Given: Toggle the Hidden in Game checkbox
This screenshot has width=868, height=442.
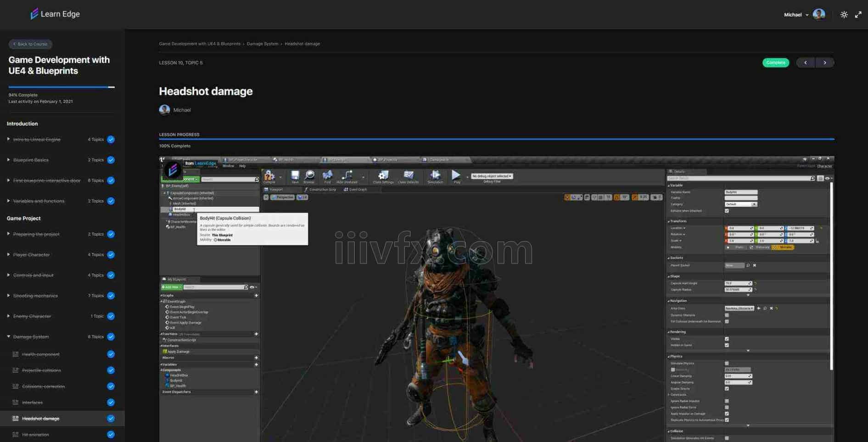Looking at the screenshot, I should (x=727, y=345).
